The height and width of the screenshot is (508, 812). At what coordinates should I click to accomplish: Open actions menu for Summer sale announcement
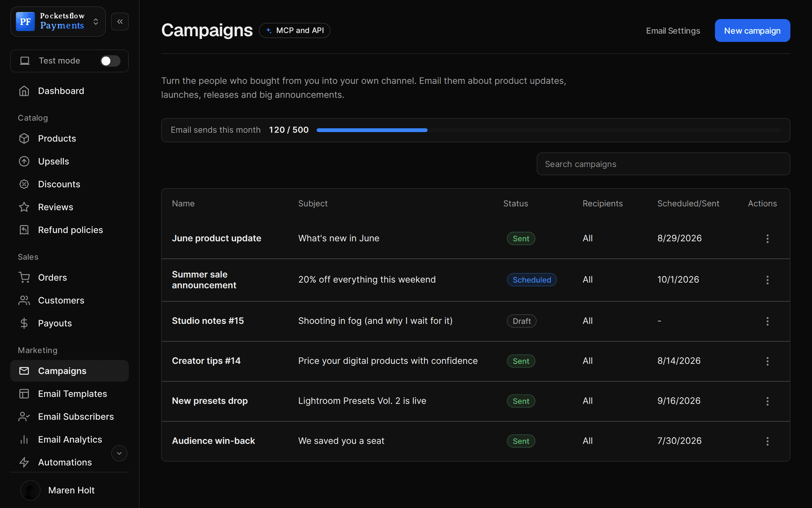coord(768,280)
